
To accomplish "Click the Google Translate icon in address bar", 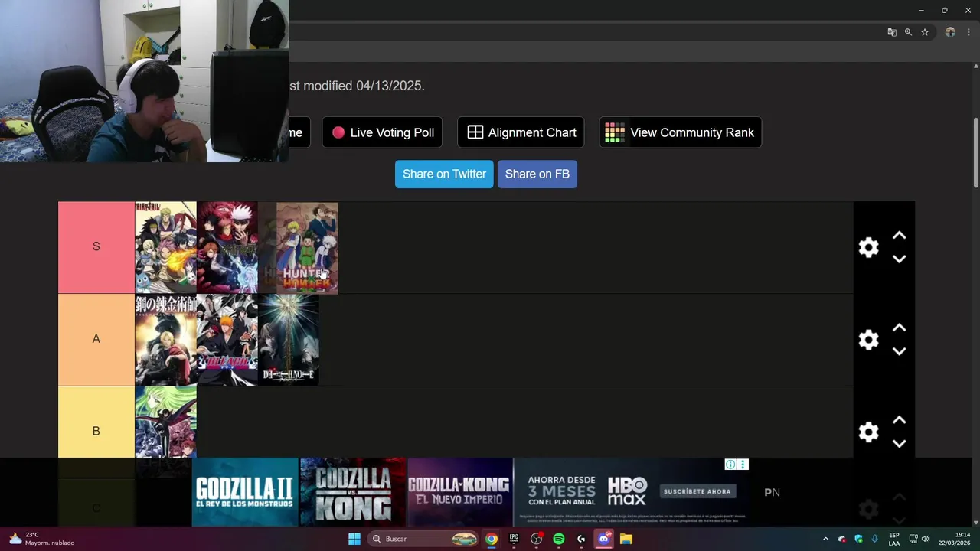I will (892, 32).
